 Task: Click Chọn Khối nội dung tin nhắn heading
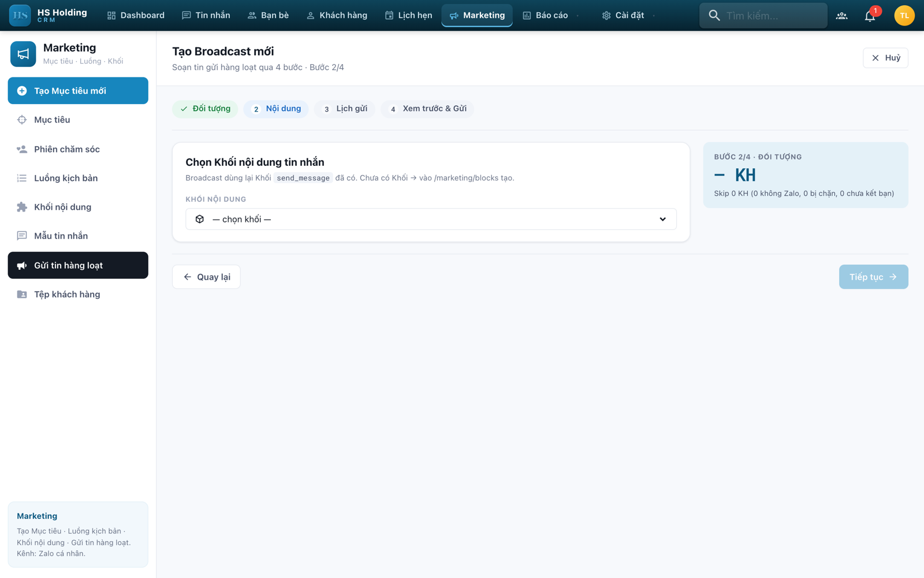(255, 162)
